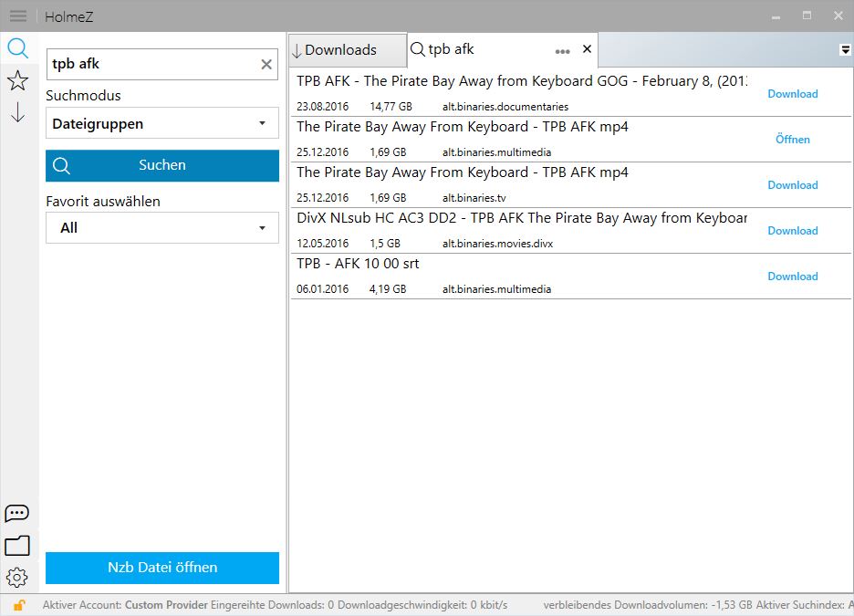Image resolution: width=854 pixels, height=616 pixels.
Task: Close the tpb afk search tab
Action: pos(588,49)
